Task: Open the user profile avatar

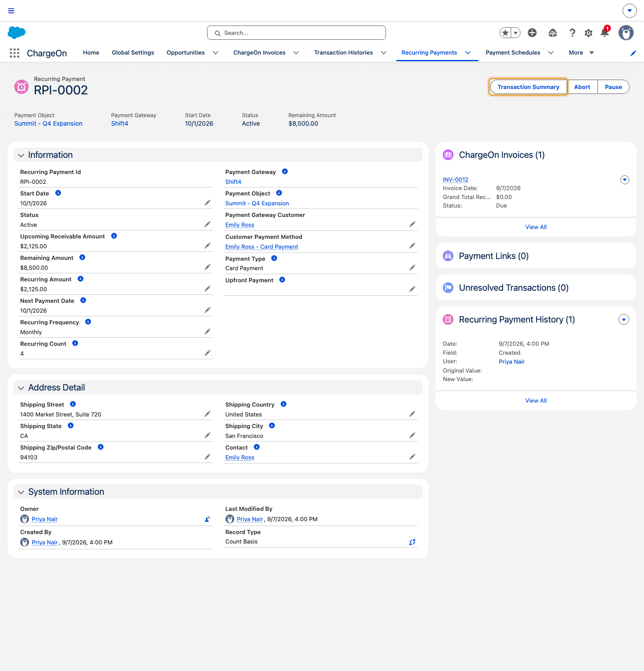Action: pyautogui.click(x=626, y=33)
